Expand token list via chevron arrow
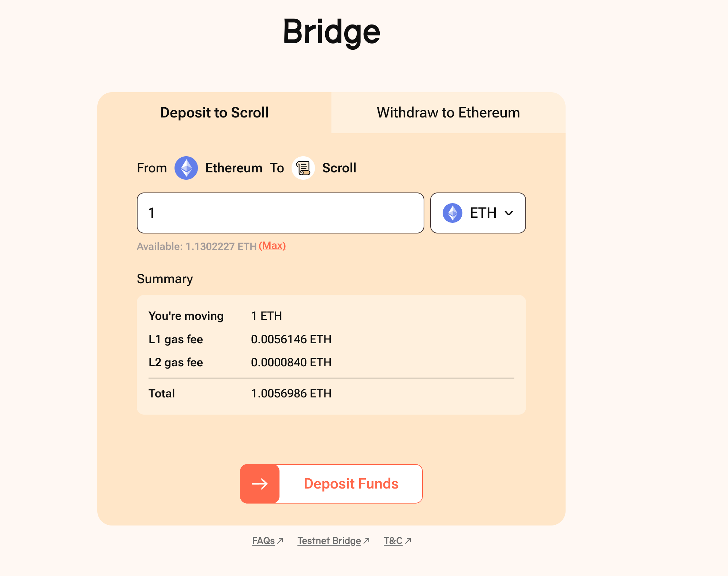 click(x=509, y=213)
